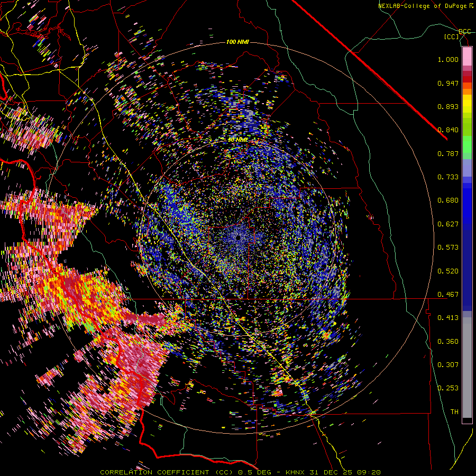This screenshot has width=476, height=476.
Task: Click the 0.307 color scale value
Action: click(x=448, y=365)
